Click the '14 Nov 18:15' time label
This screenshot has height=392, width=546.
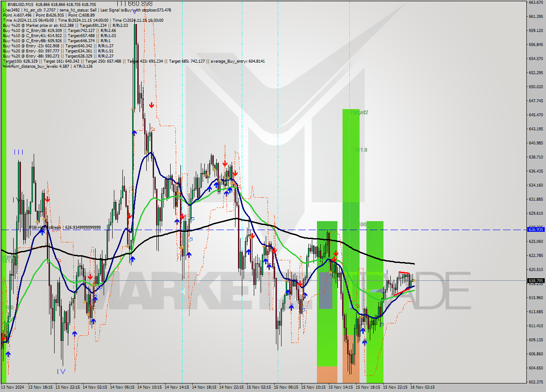[204, 387]
